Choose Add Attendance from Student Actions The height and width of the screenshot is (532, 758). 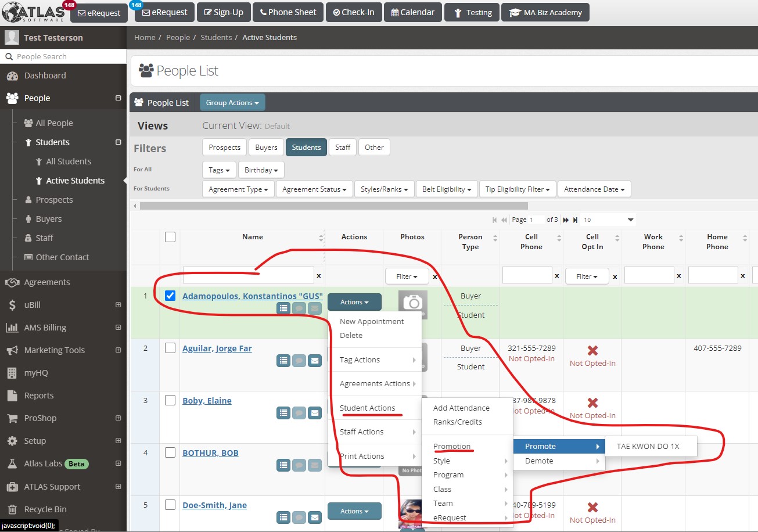point(461,408)
